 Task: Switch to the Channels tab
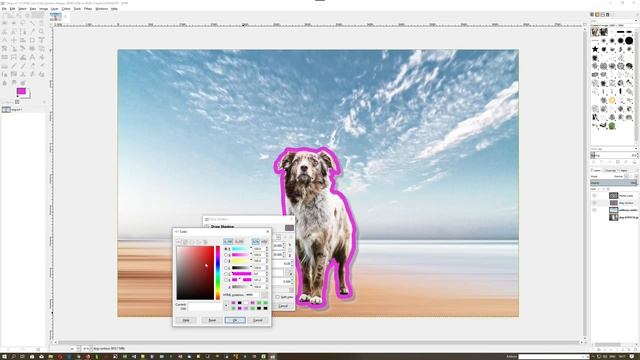(610, 170)
